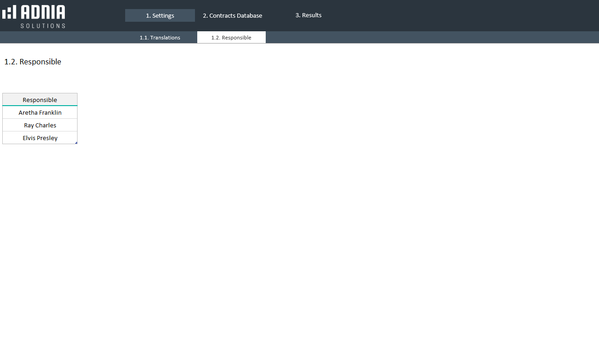The image size is (599, 364).
Task: Click empty sub-navigation bar right of Responsible tab
Action: 408,38
